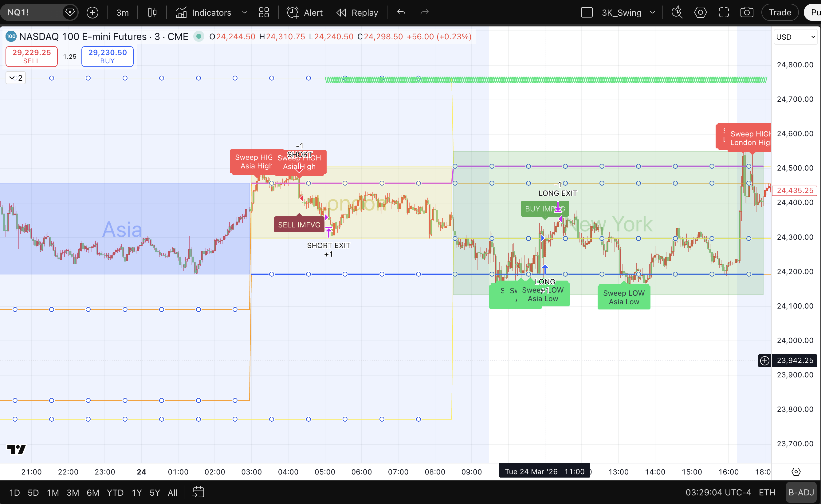The image size is (821, 504).
Task: Click the blue LONG entry arrow marker
Action: pyautogui.click(x=545, y=269)
